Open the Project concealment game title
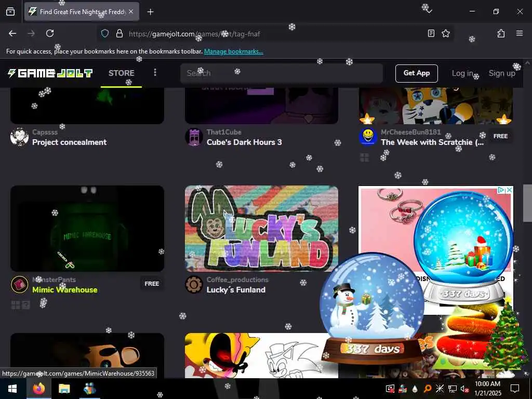532x399 pixels. pyautogui.click(x=69, y=142)
